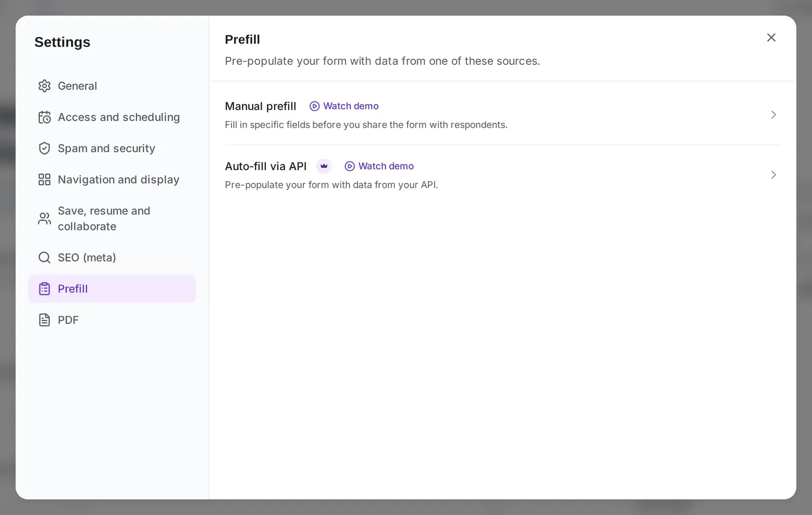Close the Settings dialog with the X
The height and width of the screenshot is (515, 812).
(x=771, y=37)
